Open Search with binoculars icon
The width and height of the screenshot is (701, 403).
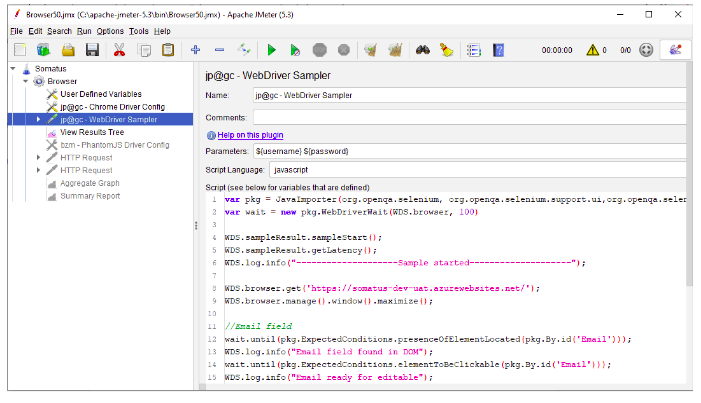coord(422,50)
